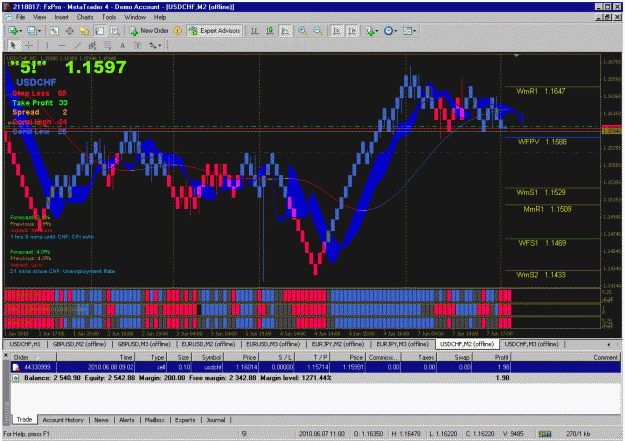The height and width of the screenshot is (441, 625).
Task: Open the Periods clock icon
Action: click(x=388, y=31)
